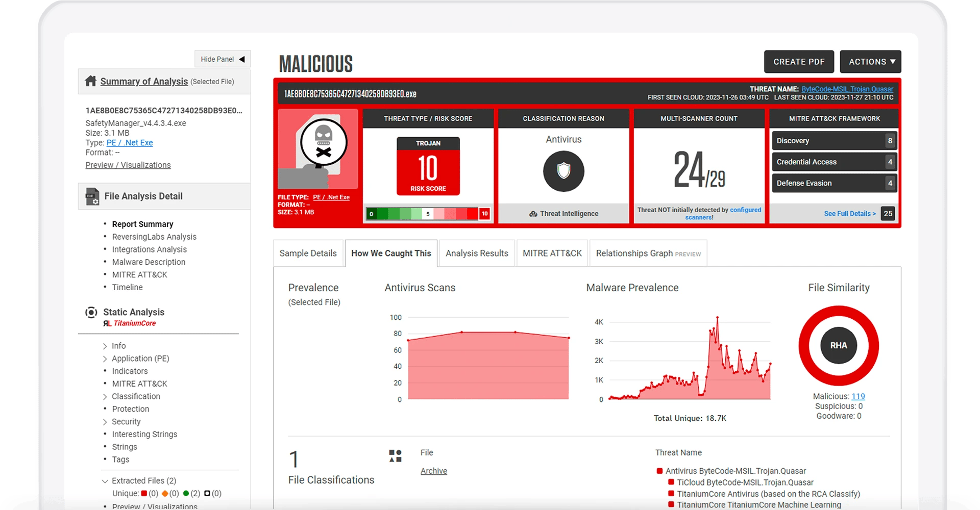
Task: Click ByteCode-MSIL.Trojan.Quasar threat name link
Action: [x=847, y=89]
